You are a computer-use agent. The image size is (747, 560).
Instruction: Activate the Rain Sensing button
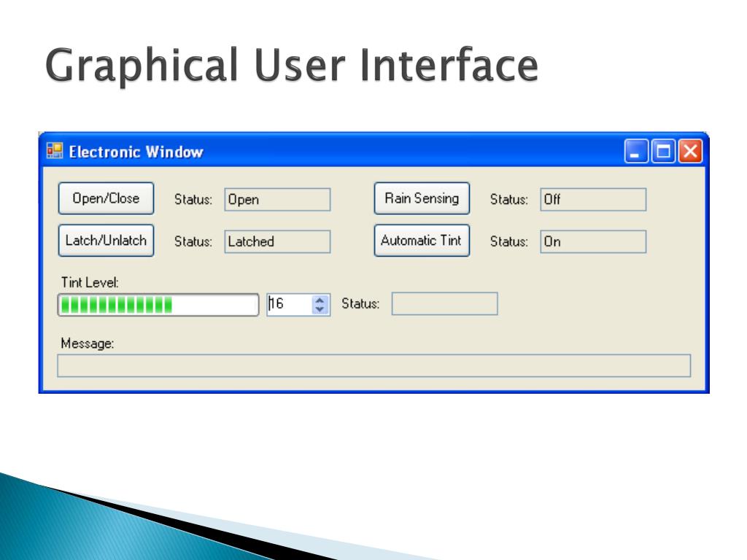tap(422, 198)
